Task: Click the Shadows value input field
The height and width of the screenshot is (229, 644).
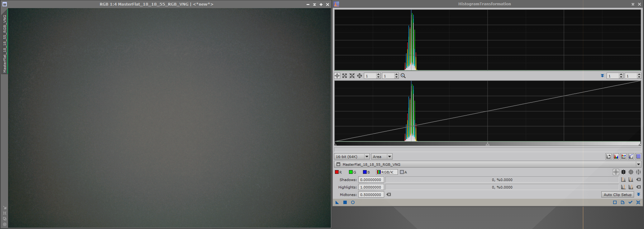Action: coord(371,179)
